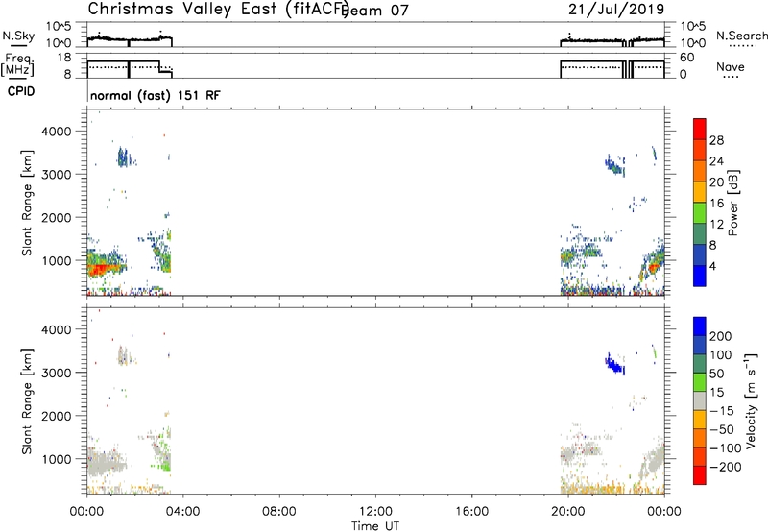Click the '08:00' time axis tick label
Screen dimensions: 768x532
click(278, 512)
